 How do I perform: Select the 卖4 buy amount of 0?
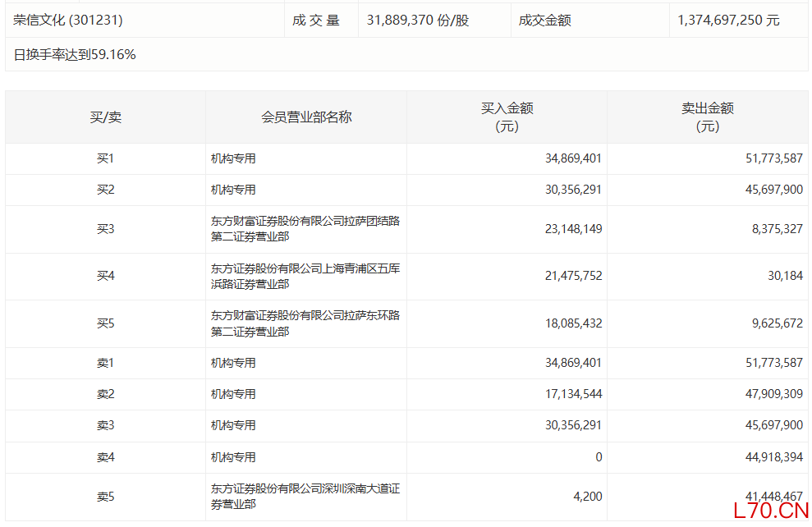599,457
